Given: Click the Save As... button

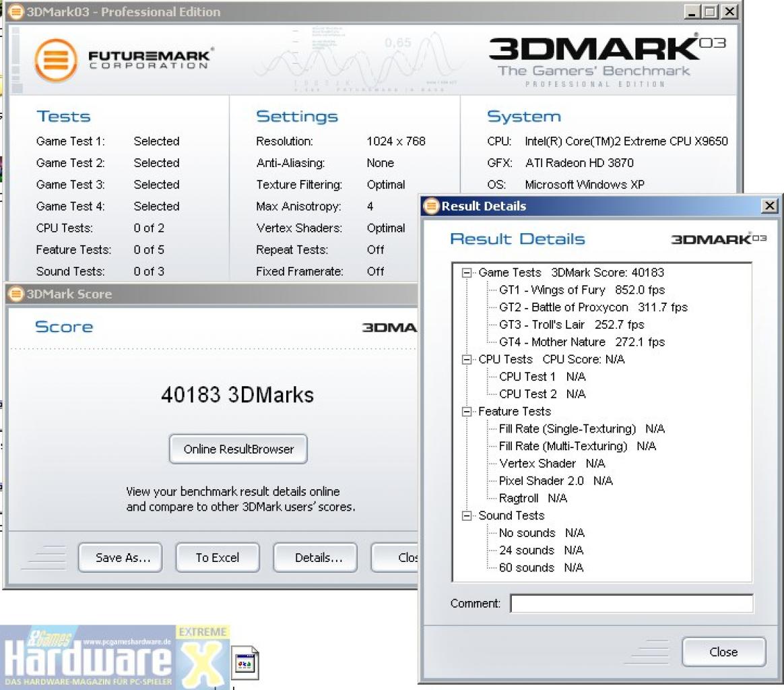Looking at the screenshot, I should pos(120,557).
